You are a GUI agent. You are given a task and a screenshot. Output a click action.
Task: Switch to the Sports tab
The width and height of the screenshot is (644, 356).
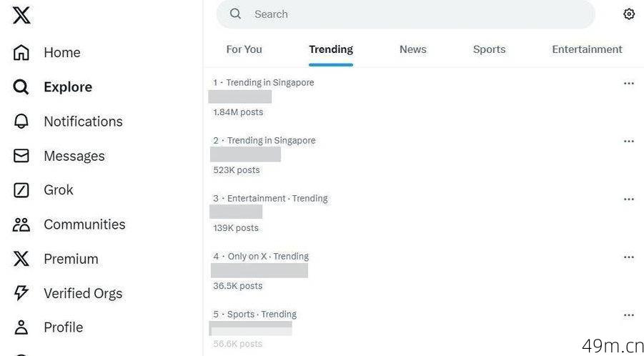click(489, 49)
